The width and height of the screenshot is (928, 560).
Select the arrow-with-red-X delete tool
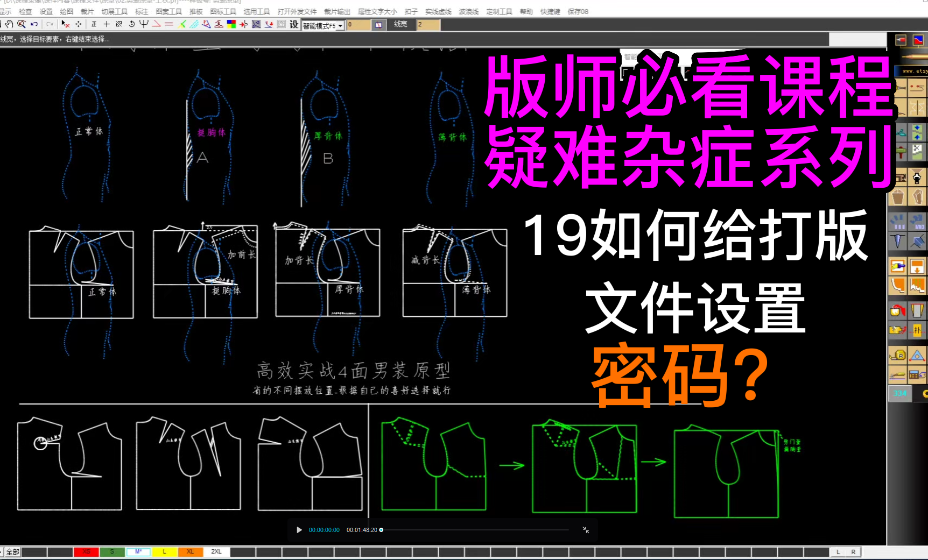(66, 24)
